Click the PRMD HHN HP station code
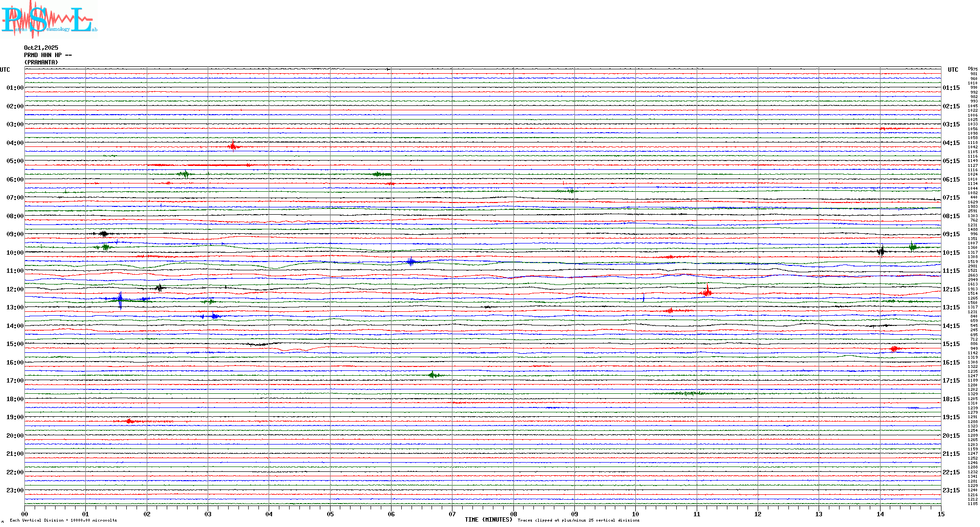 [48, 55]
